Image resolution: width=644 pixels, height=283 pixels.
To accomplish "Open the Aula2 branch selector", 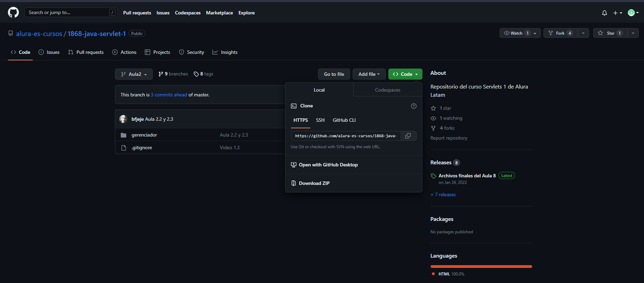I will 134,74.
